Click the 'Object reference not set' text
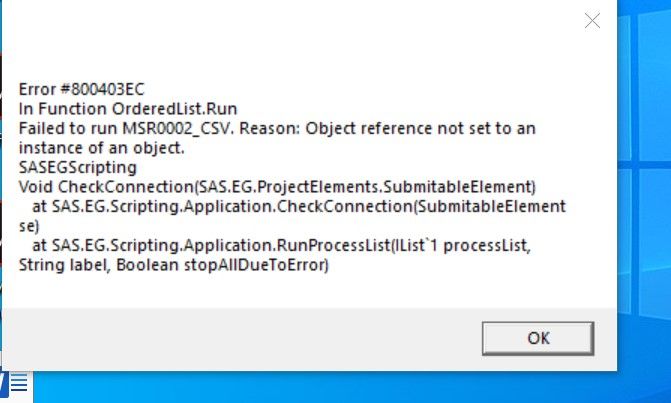The width and height of the screenshot is (671, 403). (x=425, y=128)
